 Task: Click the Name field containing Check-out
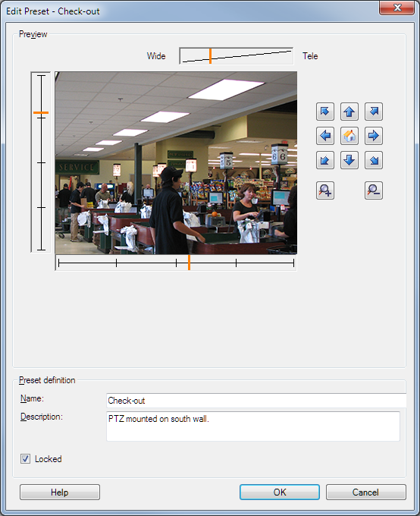256,401
